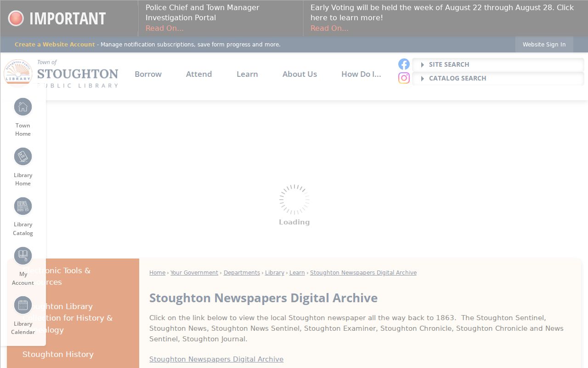Open Library Catalog bookshelf icon
Screen dimensions: 588x368
click(x=23, y=206)
